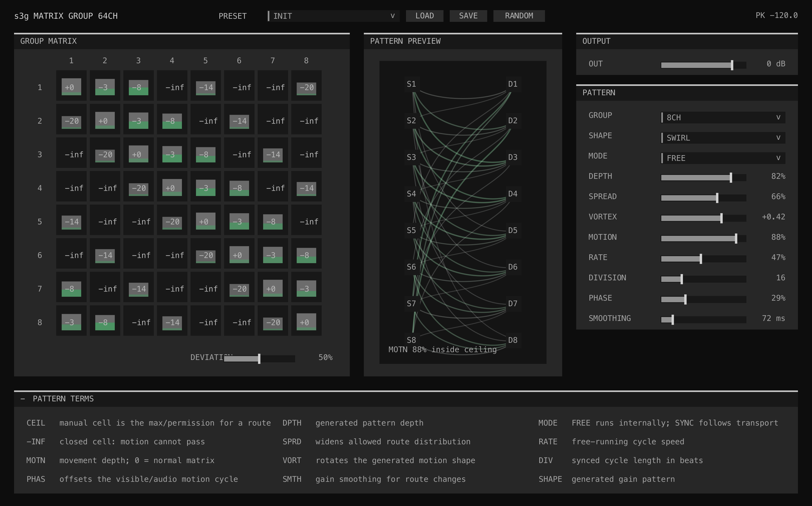This screenshot has width=812, height=506.
Task: Adjust the MOTION slider at 88%
Action: [703, 238]
